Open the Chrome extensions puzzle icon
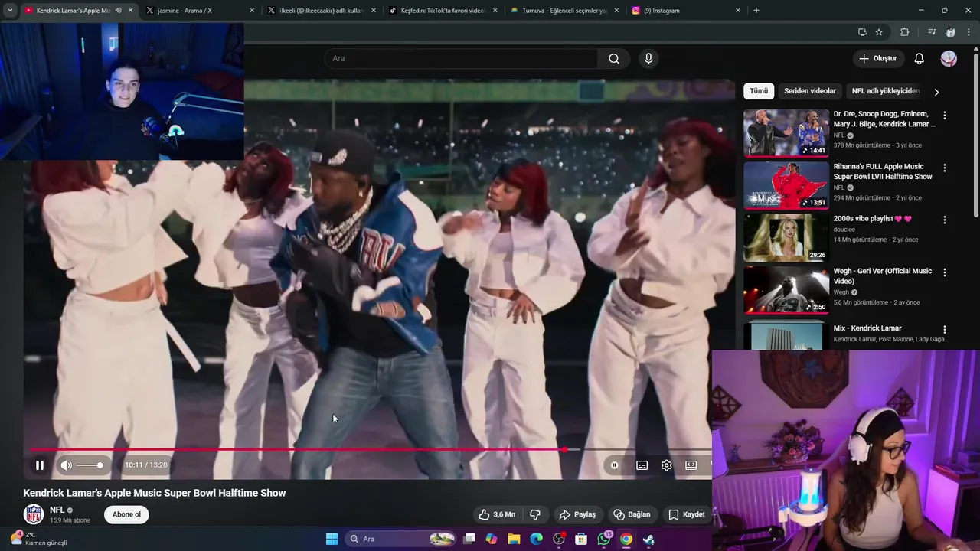 904,32
